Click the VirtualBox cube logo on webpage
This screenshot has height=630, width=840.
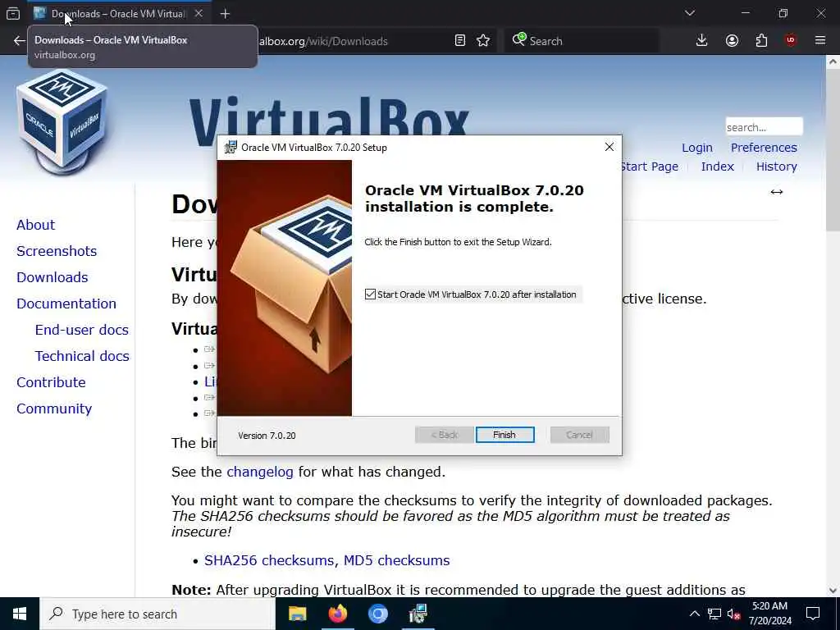[x=62, y=121]
